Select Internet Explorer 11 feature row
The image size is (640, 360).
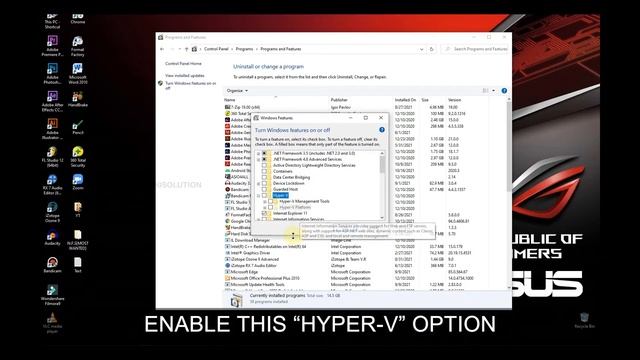click(x=290, y=213)
